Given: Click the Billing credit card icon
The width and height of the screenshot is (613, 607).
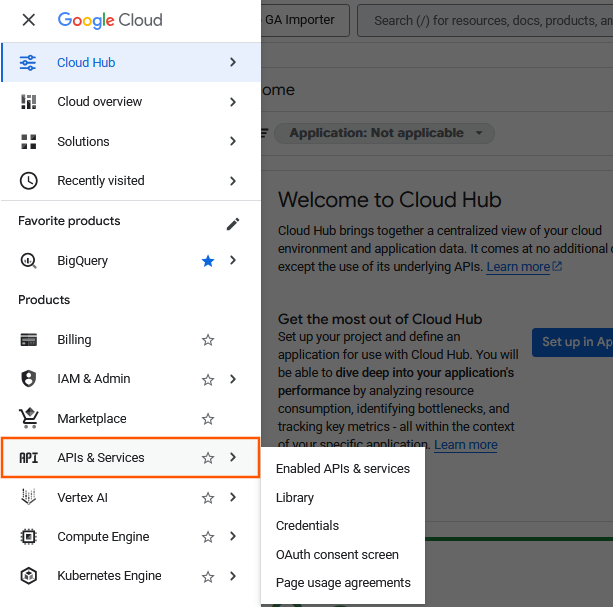Looking at the screenshot, I should (29, 340).
